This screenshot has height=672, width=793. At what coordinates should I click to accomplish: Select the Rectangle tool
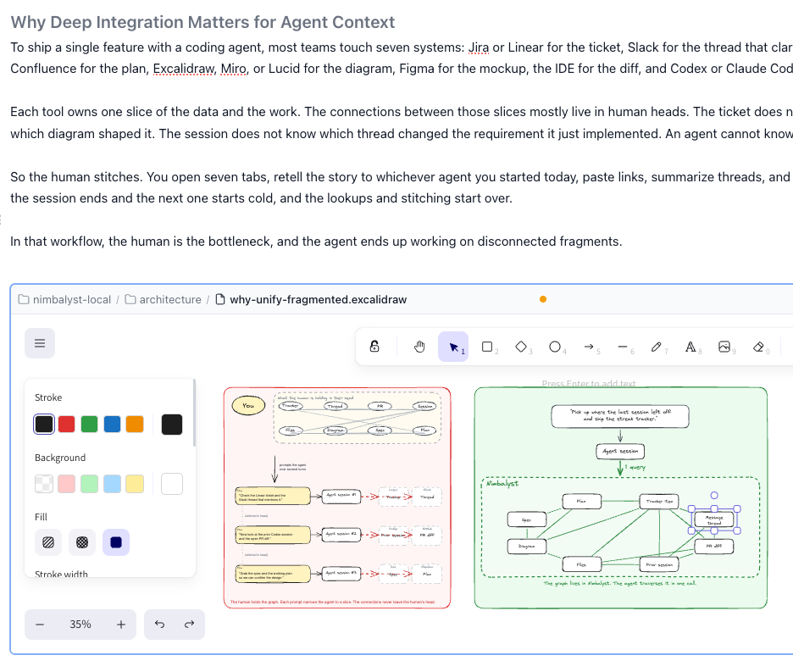pos(487,347)
